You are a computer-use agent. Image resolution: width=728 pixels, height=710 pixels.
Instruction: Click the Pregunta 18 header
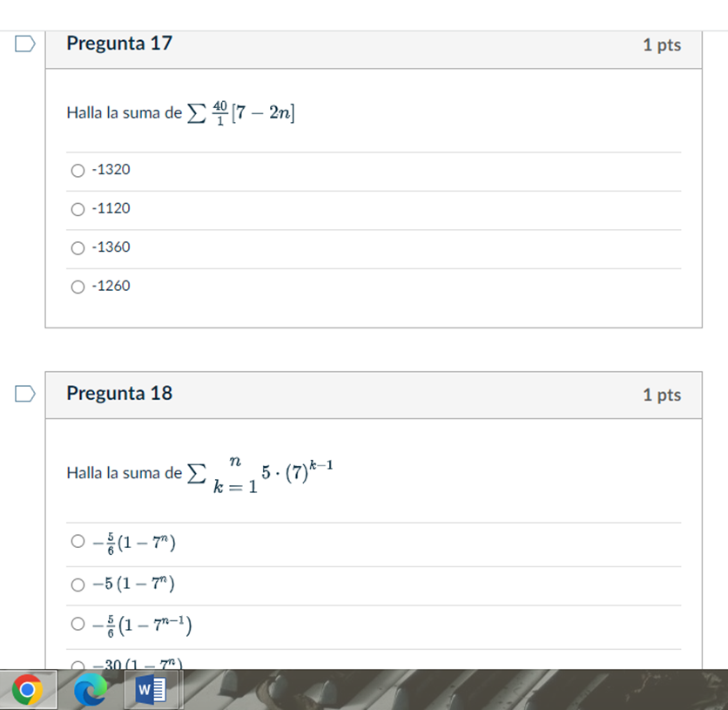click(x=119, y=394)
